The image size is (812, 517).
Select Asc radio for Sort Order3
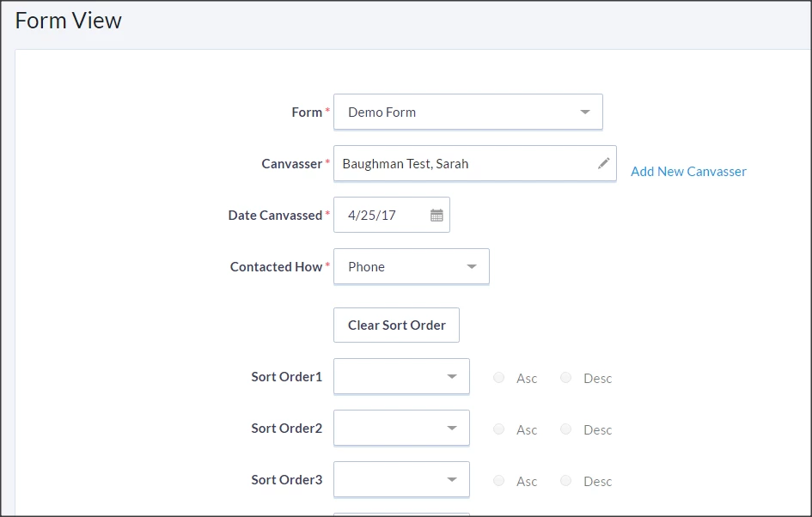498,480
